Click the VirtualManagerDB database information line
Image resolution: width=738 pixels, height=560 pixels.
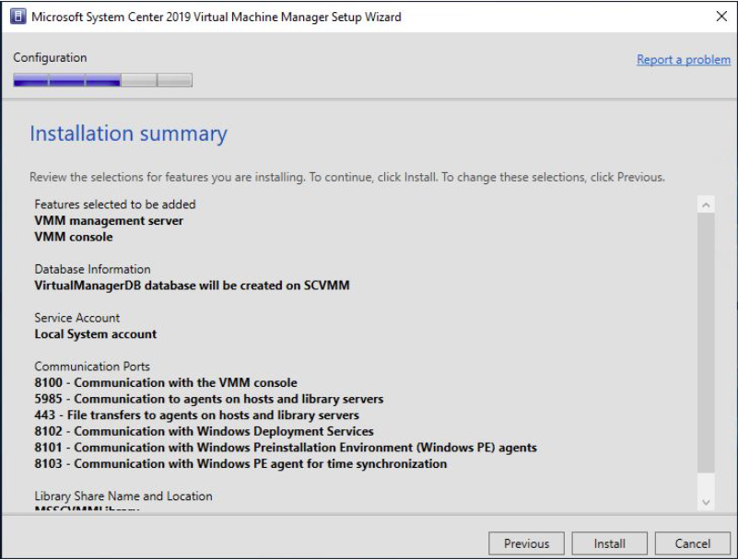pos(192,286)
